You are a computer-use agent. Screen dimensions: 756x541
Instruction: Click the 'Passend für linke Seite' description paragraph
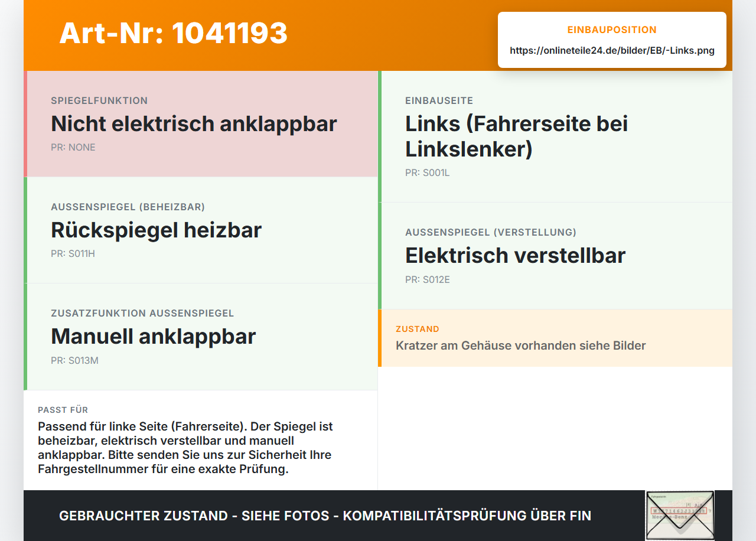coord(185,448)
